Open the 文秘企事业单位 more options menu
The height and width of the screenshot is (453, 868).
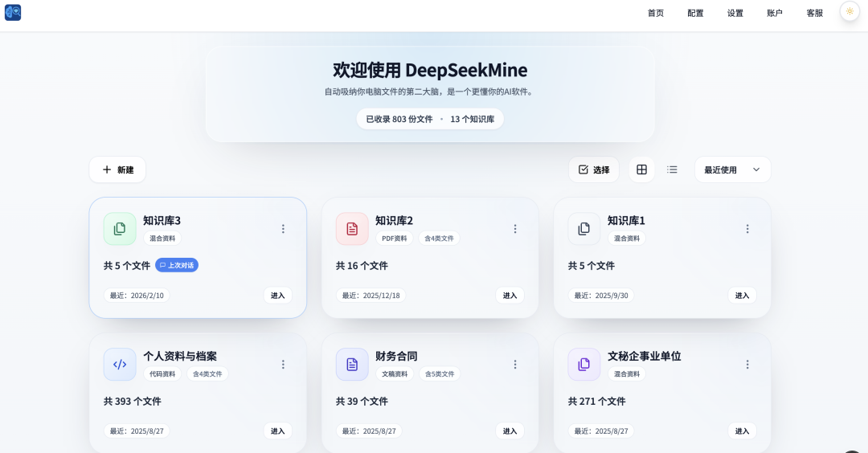747,365
